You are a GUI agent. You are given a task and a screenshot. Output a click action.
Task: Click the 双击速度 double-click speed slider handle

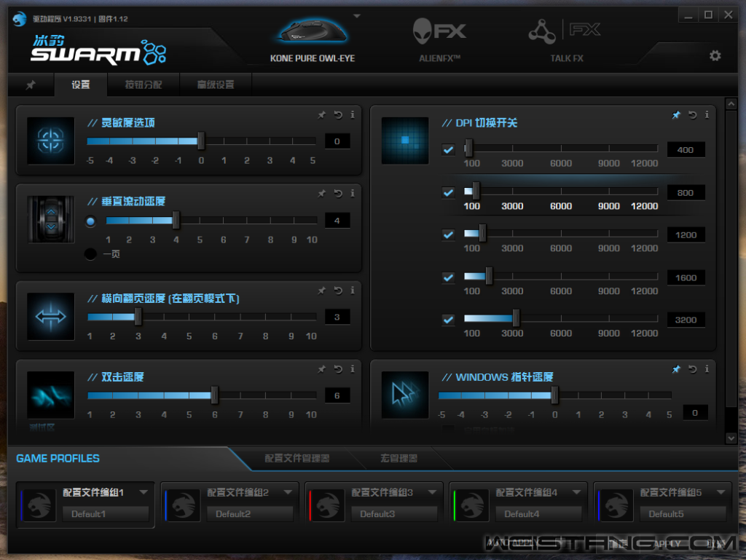(x=215, y=395)
